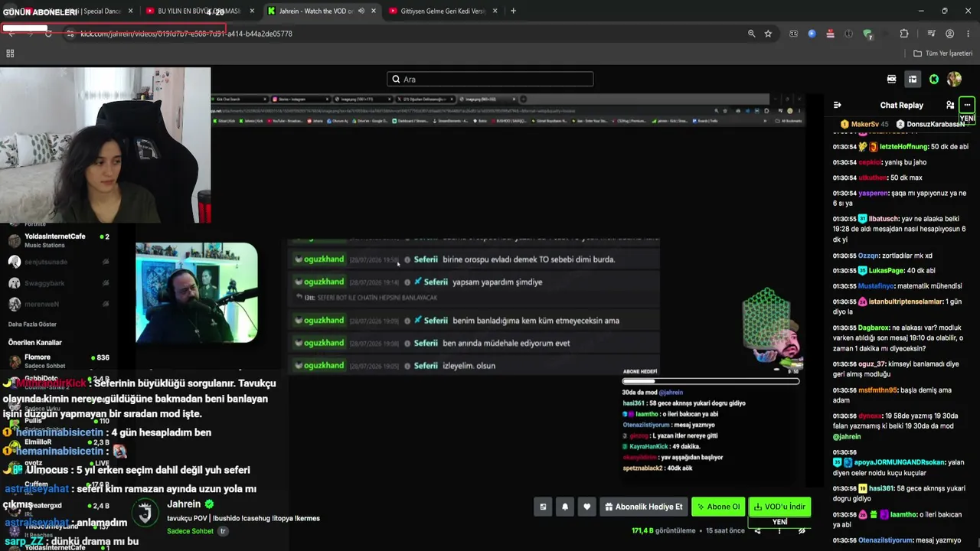Screen dimensions: 980x551
Task: Click username letzteHoffnung in chat
Action: (x=903, y=147)
